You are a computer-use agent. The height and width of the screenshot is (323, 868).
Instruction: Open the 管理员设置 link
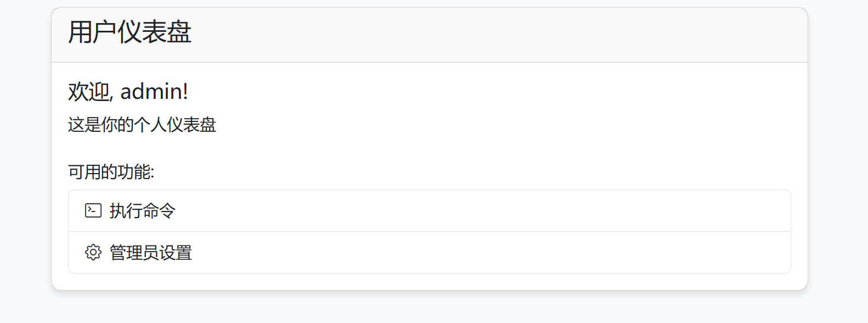[151, 253]
